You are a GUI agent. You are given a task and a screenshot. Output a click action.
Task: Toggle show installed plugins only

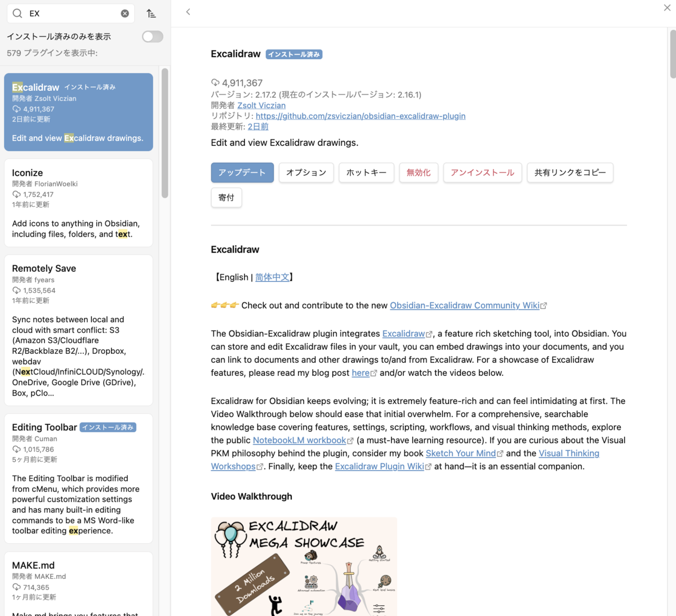(153, 37)
